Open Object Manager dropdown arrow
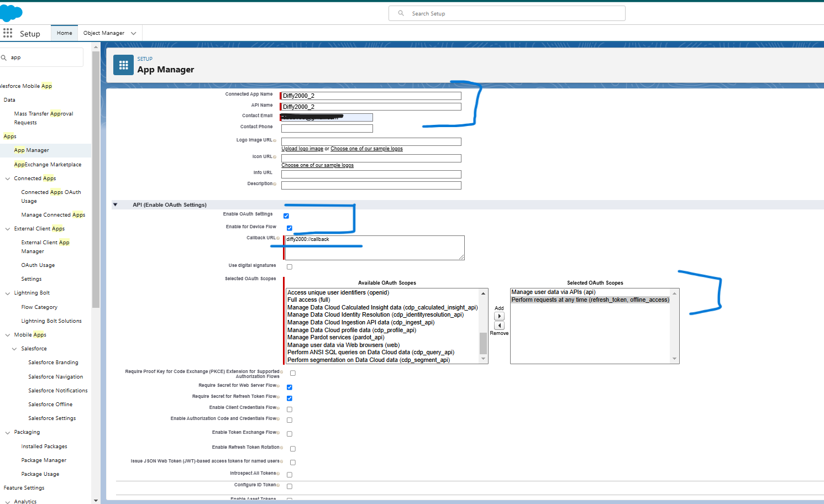 pyautogui.click(x=133, y=33)
